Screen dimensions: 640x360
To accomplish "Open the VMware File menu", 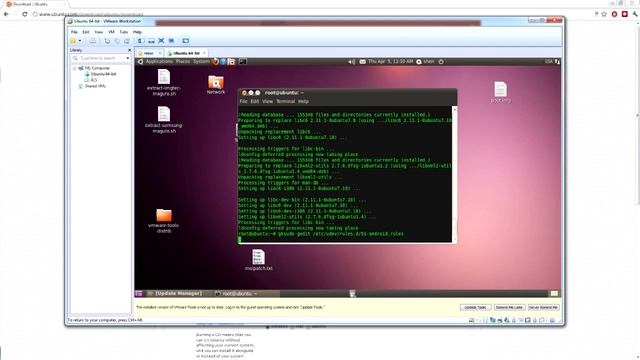I will (x=74, y=32).
